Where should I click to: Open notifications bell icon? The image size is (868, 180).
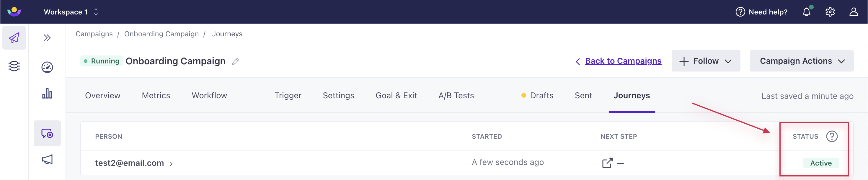[806, 12]
